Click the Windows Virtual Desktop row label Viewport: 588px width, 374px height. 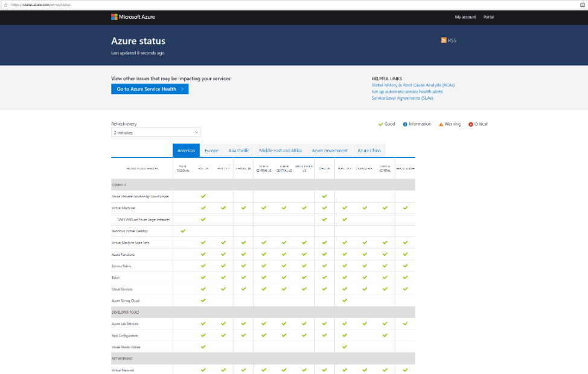click(x=130, y=231)
